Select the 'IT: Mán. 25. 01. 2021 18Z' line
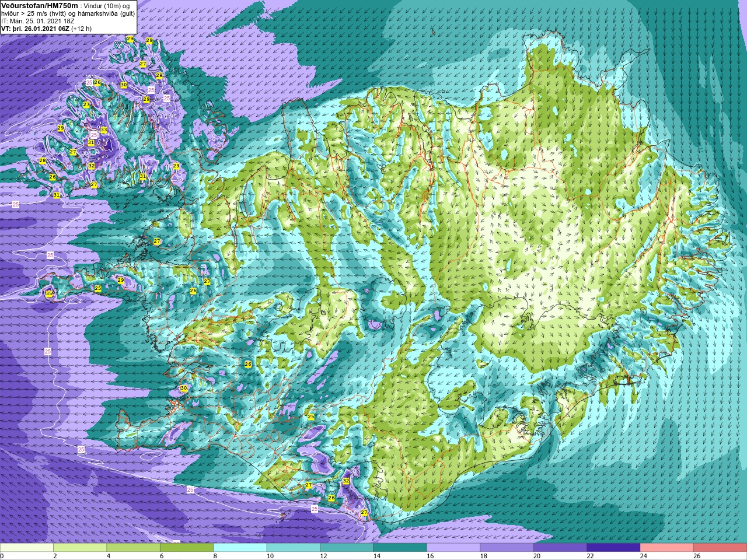This screenshot has height=560, width=747. pyautogui.click(x=38, y=21)
